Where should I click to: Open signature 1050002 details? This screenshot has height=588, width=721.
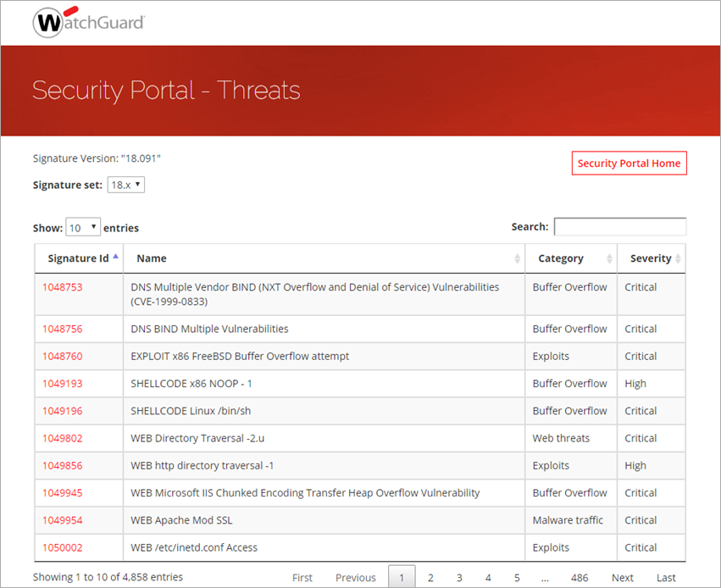click(62, 547)
